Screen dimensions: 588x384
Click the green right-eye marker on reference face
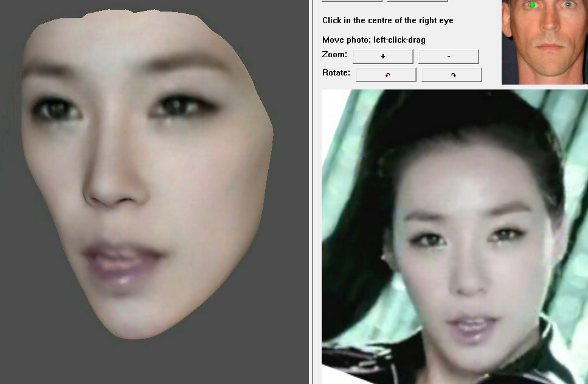531,5
